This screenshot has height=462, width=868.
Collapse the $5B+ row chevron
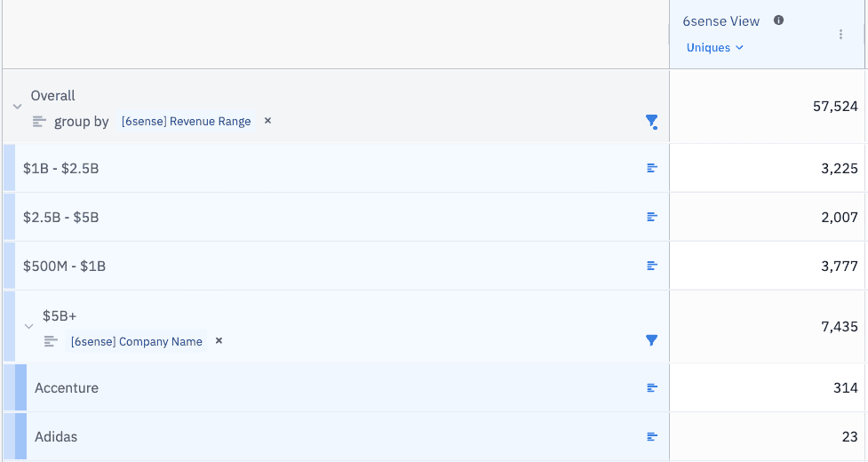click(x=28, y=327)
